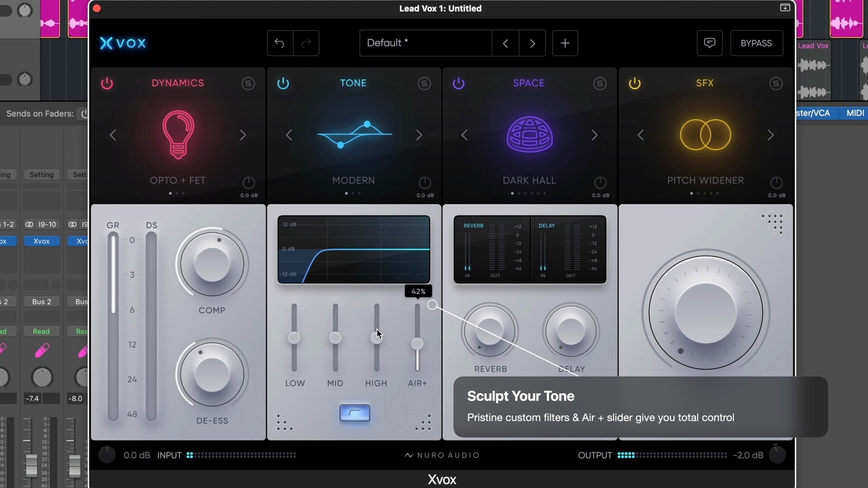Go to previous Dynamics mode

(113, 135)
